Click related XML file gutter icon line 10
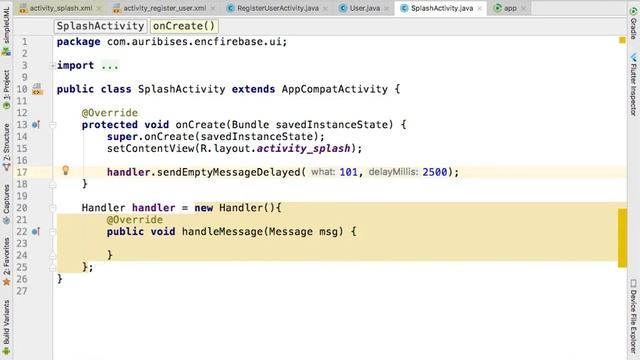This screenshot has height=360, width=640. pyautogui.click(x=37, y=89)
